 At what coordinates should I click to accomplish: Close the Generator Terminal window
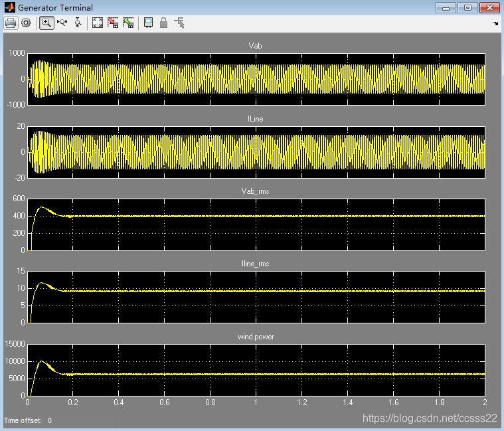tap(489, 8)
